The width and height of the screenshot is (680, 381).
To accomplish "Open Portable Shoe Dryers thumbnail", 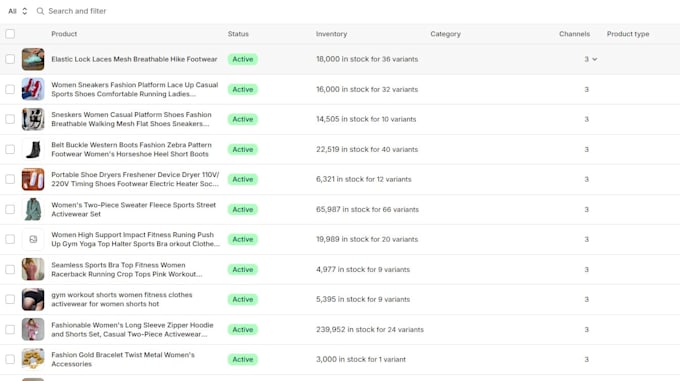I will coord(33,179).
